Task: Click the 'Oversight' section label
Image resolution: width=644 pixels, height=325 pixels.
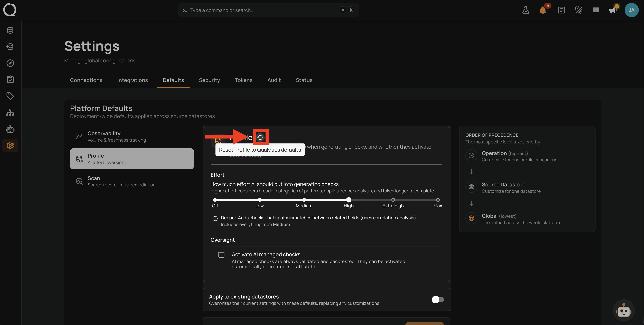Action: click(223, 240)
